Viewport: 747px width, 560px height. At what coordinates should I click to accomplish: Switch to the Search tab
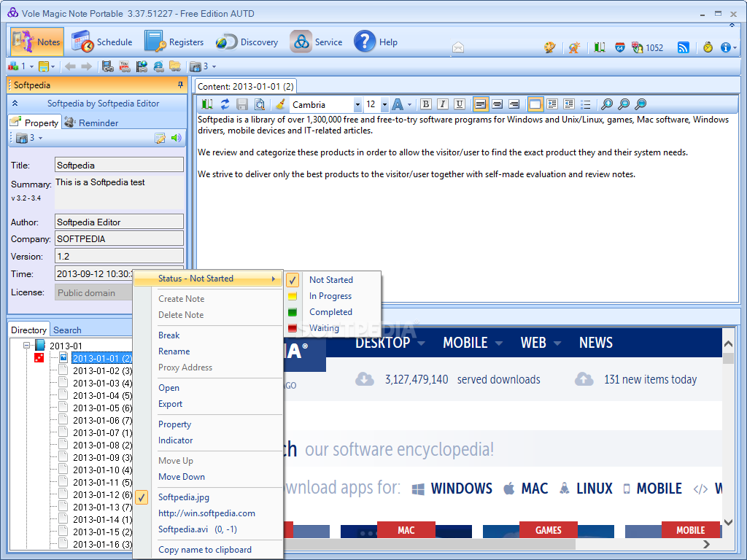pyautogui.click(x=67, y=330)
